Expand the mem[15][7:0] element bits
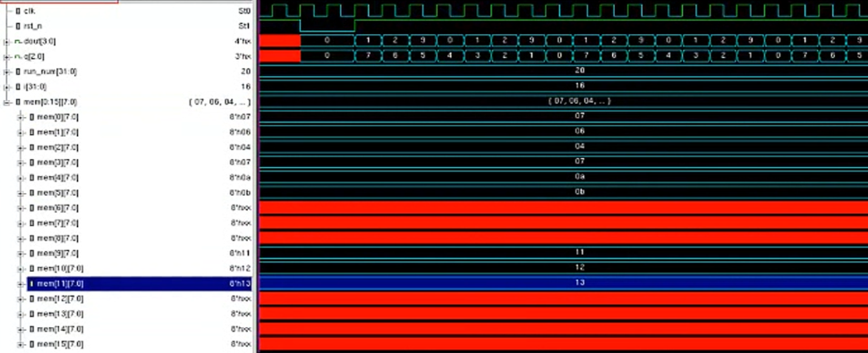Image resolution: width=868 pixels, height=353 pixels. [21, 344]
